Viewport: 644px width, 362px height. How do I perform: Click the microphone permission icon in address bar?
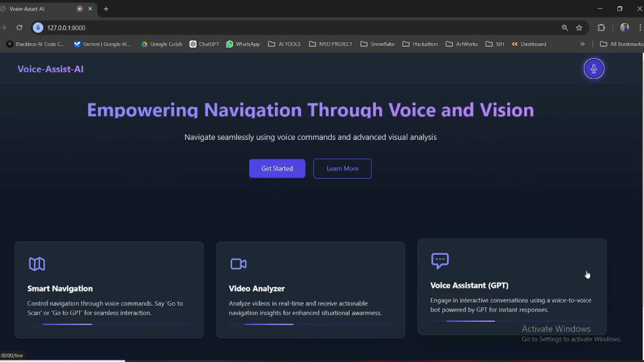(38, 28)
